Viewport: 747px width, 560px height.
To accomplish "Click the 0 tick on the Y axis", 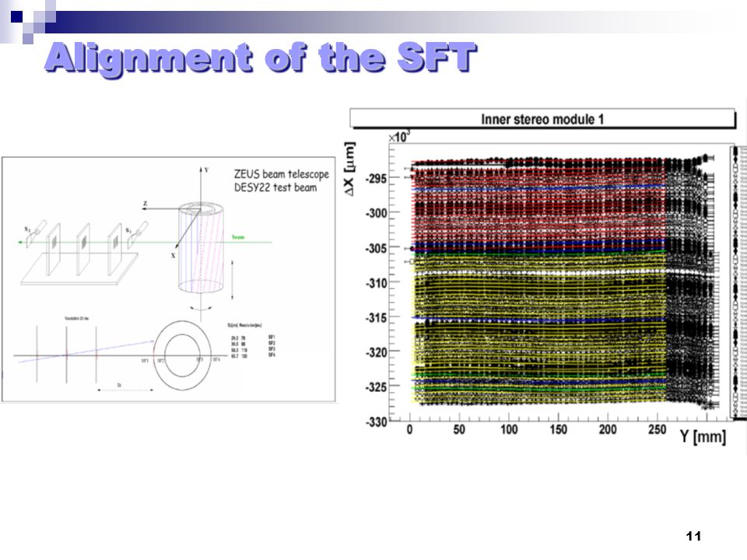I will pos(410,429).
